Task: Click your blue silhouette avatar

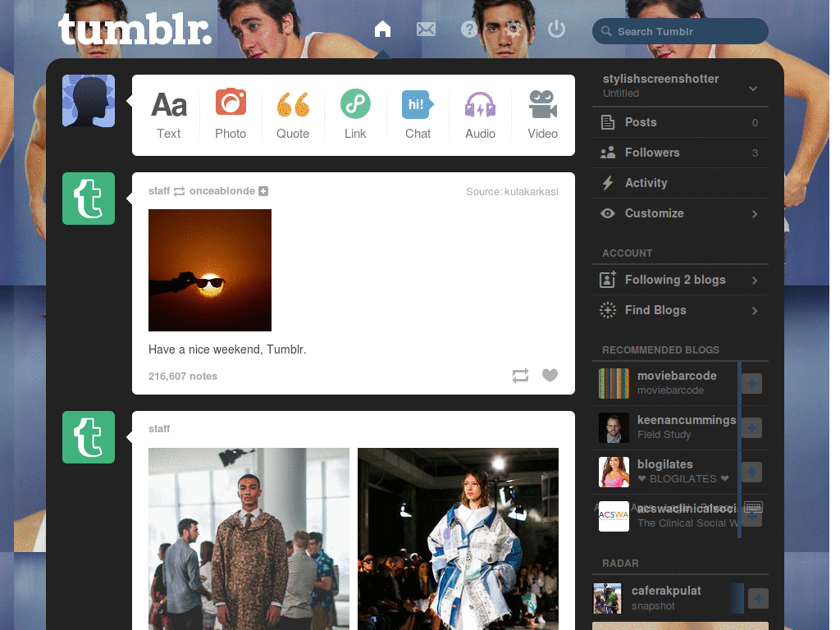Action: [89, 101]
